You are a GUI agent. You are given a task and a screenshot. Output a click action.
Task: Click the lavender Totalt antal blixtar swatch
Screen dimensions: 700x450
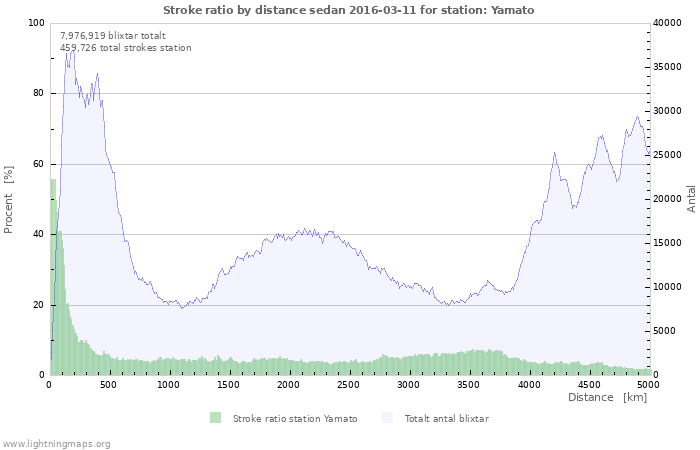point(387,417)
